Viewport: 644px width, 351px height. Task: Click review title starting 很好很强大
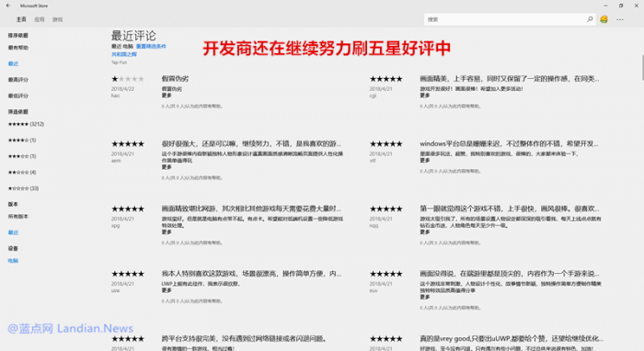tap(251, 144)
